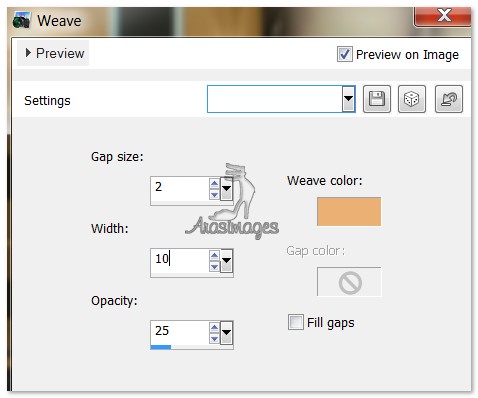The image size is (478, 398).
Task: Click the randomize parameters dice icon
Action: [412, 99]
